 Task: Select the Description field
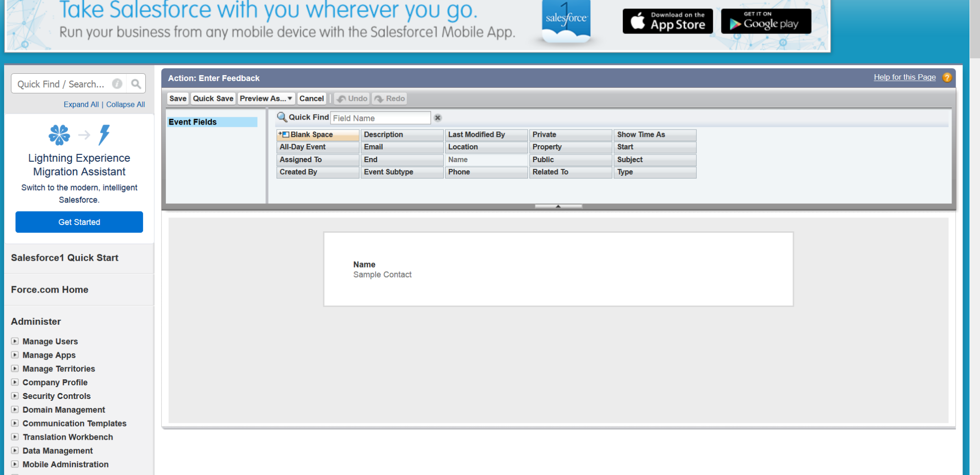click(x=402, y=135)
